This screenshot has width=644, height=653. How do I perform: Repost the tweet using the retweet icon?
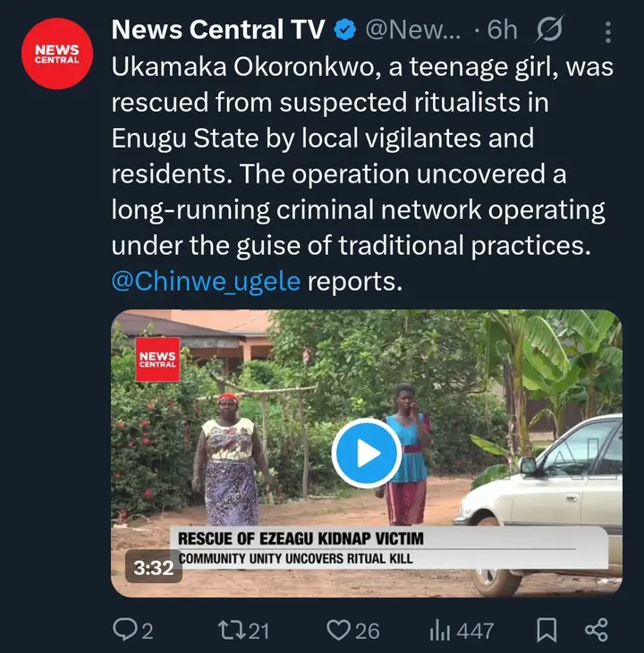click(232, 630)
